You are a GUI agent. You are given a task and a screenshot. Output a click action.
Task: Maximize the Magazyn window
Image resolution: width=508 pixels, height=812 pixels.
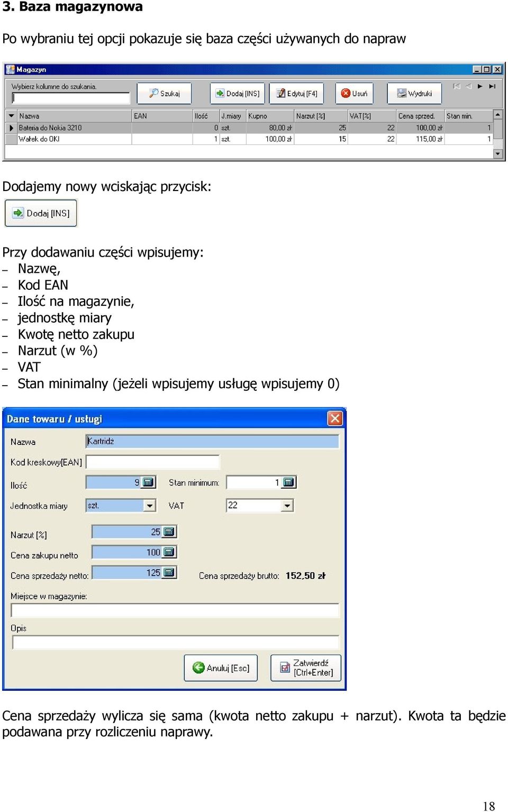coord(486,69)
